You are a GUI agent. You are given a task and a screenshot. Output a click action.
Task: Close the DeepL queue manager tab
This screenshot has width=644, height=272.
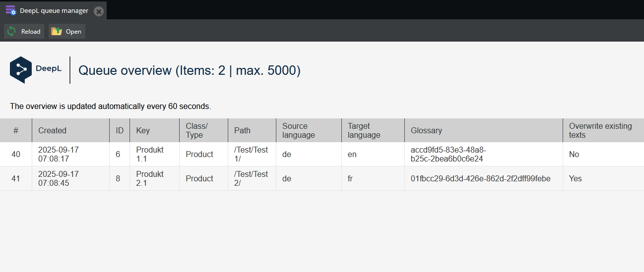coord(99,11)
